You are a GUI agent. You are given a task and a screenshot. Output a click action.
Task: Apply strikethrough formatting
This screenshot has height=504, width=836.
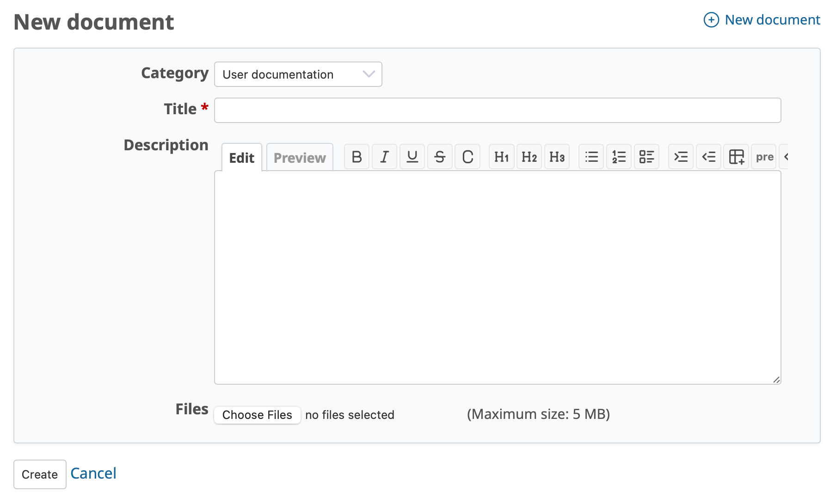pyautogui.click(x=440, y=157)
